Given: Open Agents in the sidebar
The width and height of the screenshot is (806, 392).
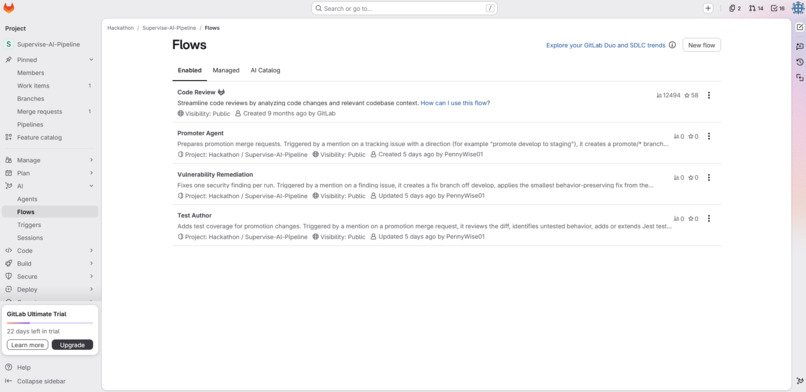Looking at the screenshot, I should point(49,199).
